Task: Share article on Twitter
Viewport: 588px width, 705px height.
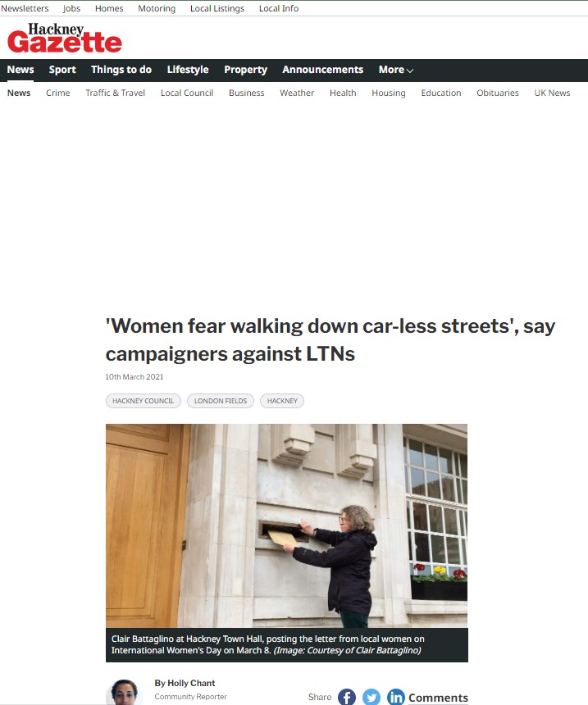Action: pos(371,697)
